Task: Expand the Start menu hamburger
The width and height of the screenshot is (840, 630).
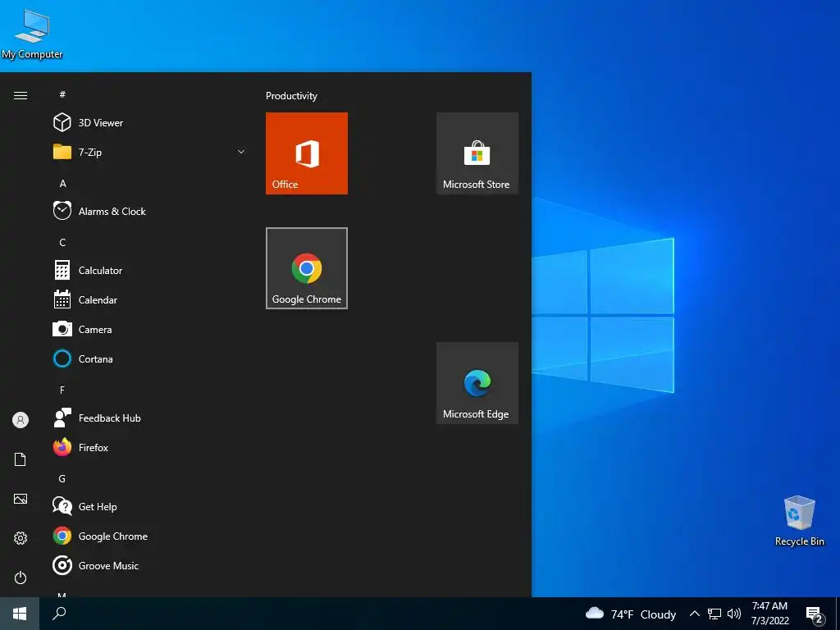Action: click(21, 95)
